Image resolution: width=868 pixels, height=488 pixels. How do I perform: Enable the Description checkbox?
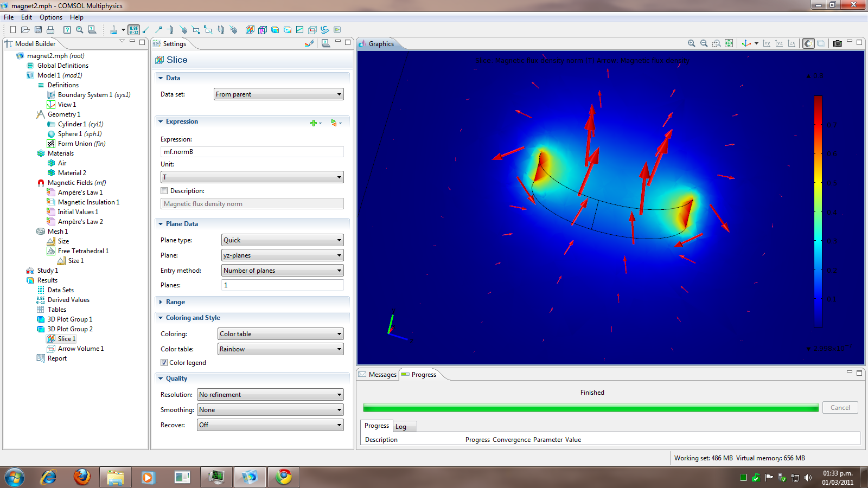[164, 191]
